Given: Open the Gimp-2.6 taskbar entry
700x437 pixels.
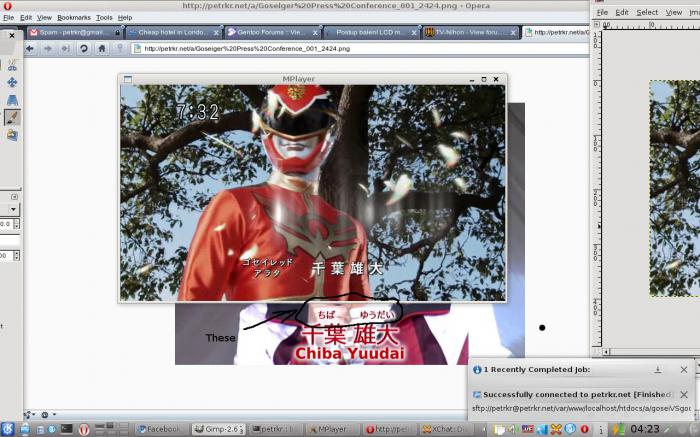Looking at the screenshot, I should click(x=219, y=429).
